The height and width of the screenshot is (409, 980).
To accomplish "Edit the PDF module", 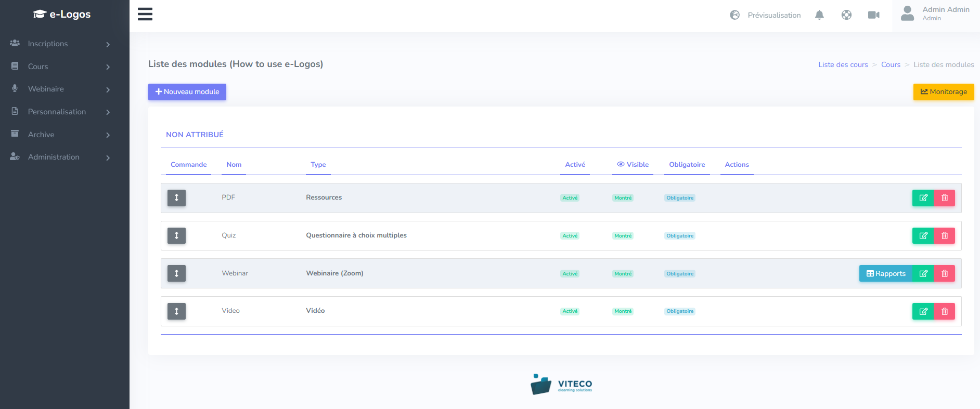I will pyautogui.click(x=923, y=198).
